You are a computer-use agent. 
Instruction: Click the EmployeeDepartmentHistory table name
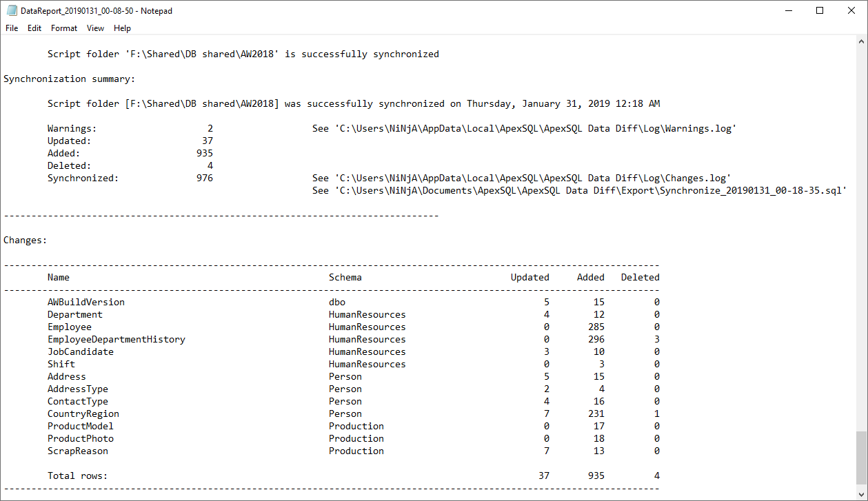click(x=116, y=340)
